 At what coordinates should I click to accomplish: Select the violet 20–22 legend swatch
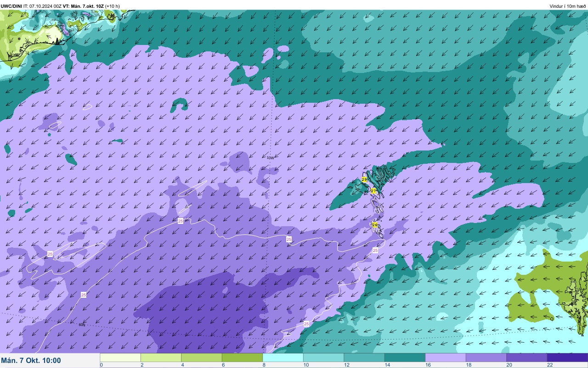(x=527, y=357)
